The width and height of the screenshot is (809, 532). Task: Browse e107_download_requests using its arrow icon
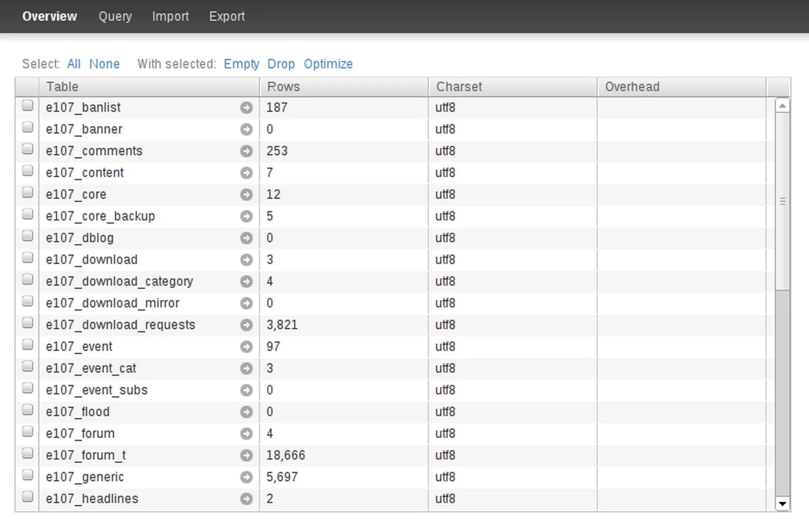(x=246, y=325)
